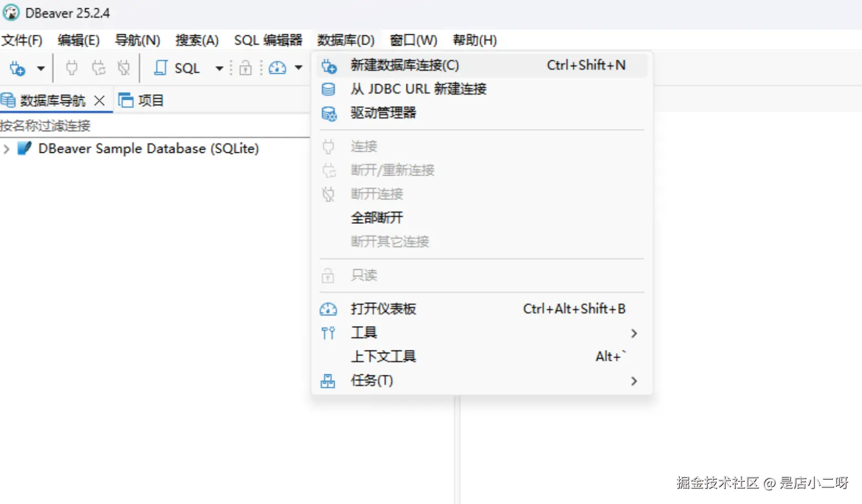Click the 项目 tab icon

pos(126,100)
